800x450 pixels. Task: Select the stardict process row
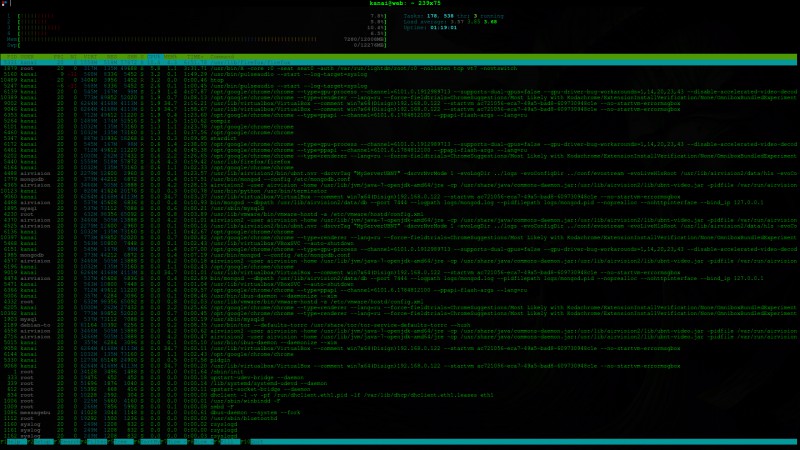[x=398, y=138]
